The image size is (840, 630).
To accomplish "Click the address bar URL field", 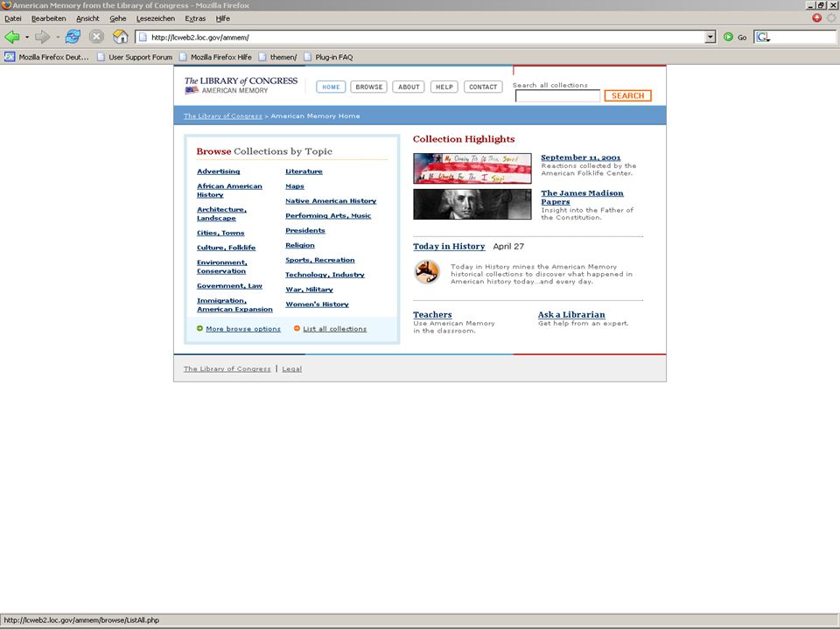I will point(421,37).
